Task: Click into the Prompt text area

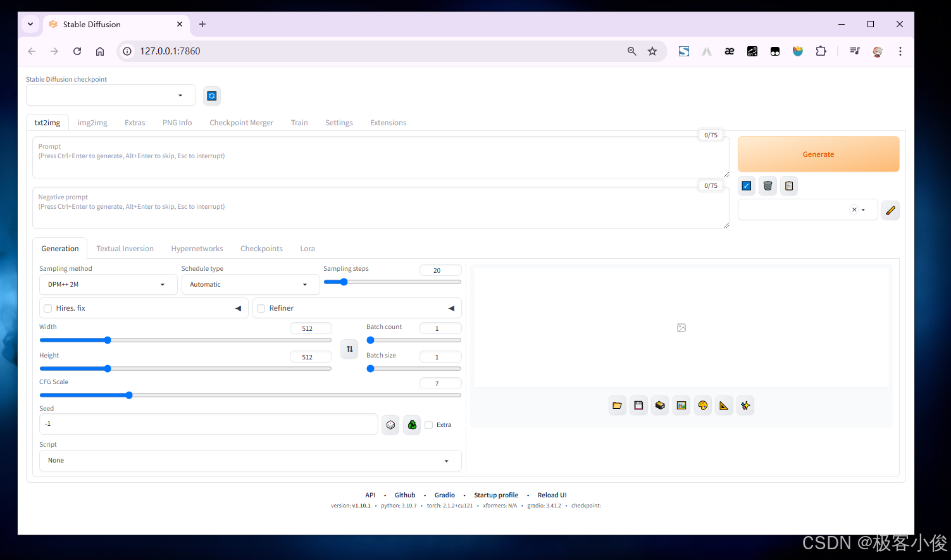Action: click(381, 157)
